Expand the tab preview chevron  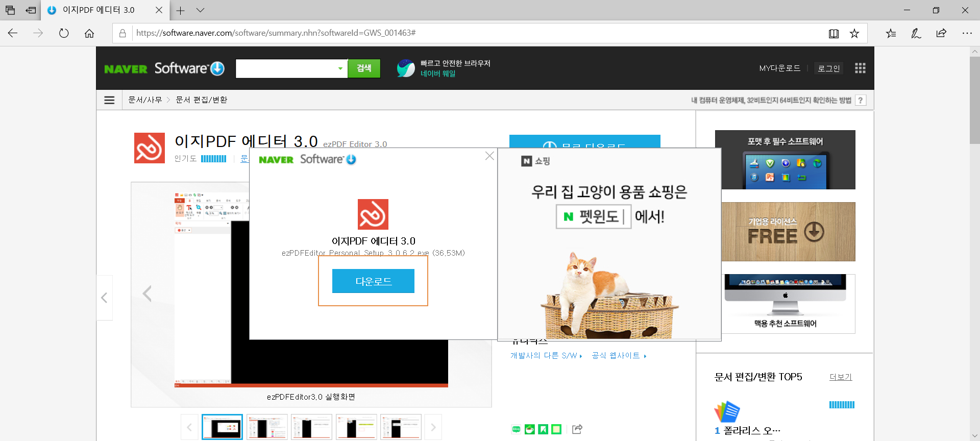200,10
